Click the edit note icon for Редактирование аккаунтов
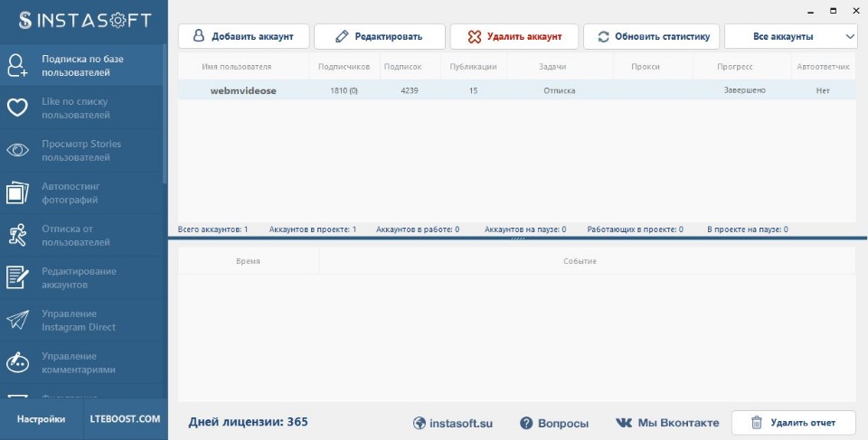The image size is (868, 440). click(x=17, y=277)
